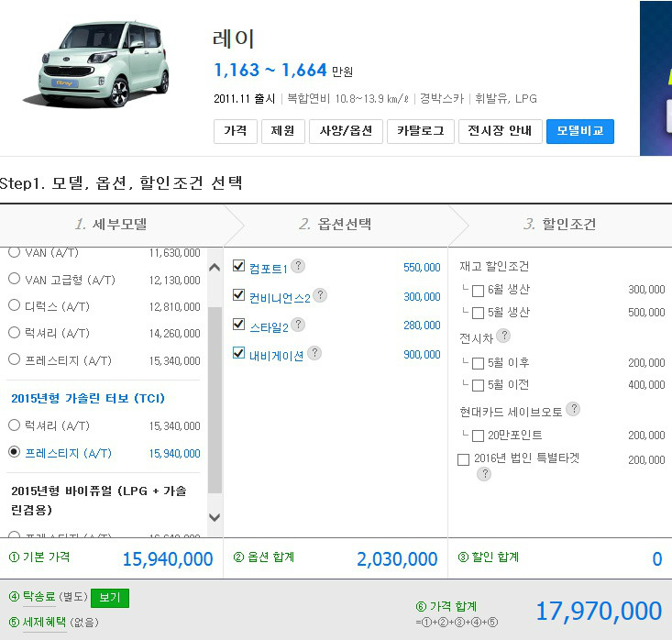Click the 레이 car thumbnail image
Image resolution: width=672 pixels, height=640 pixels.
pos(97,63)
